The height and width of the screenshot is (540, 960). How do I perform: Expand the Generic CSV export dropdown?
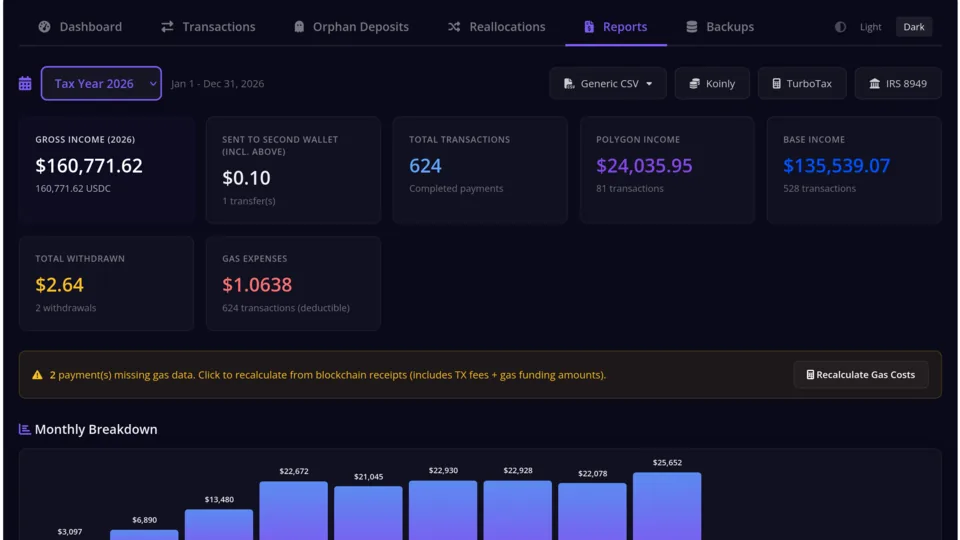[608, 83]
